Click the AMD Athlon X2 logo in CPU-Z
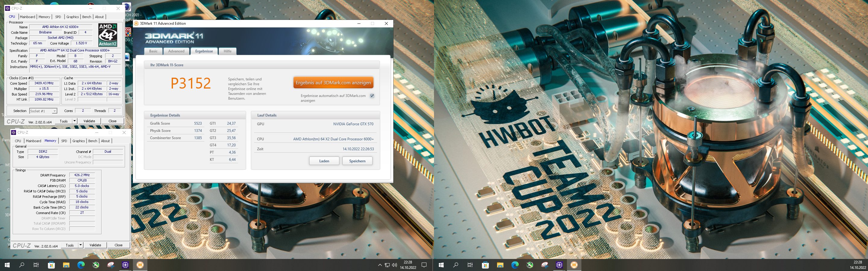This screenshot has height=271, width=868. 108,35
